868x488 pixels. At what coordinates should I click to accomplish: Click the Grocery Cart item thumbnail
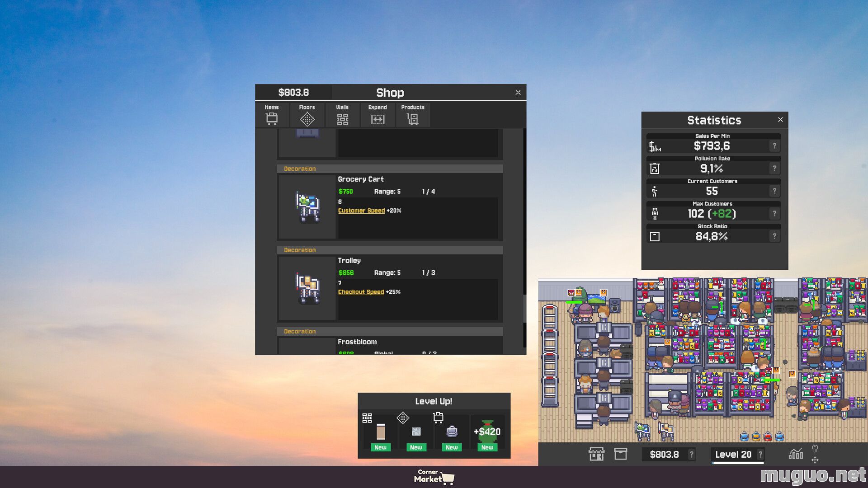(307, 207)
